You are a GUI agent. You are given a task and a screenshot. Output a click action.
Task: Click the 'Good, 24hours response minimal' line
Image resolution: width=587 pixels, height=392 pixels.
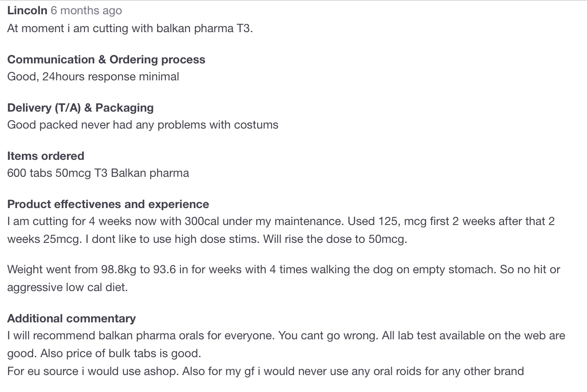coord(93,77)
